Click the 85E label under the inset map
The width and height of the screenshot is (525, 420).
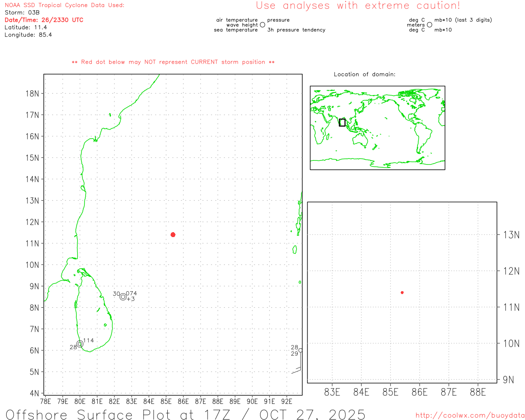(x=390, y=392)
